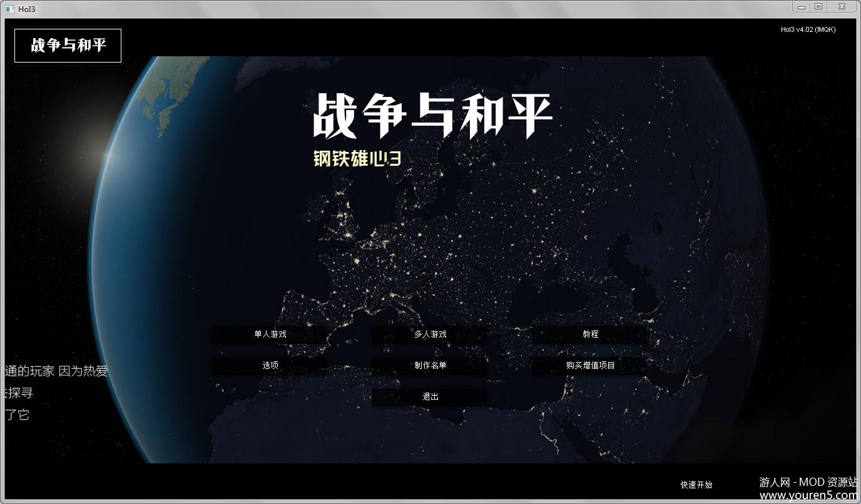Exit the game via 退出 button
The width and height of the screenshot is (861, 504).
pyautogui.click(x=430, y=397)
